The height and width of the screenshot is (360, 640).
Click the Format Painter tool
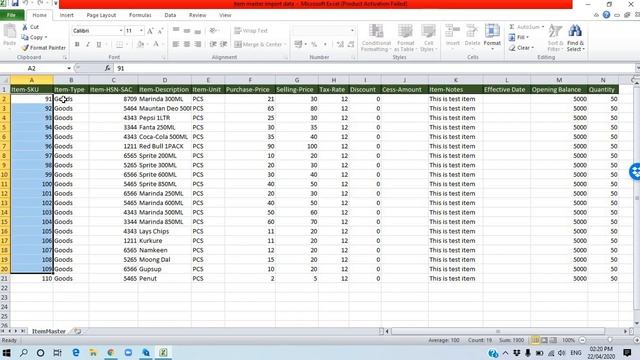(x=44, y=48)
